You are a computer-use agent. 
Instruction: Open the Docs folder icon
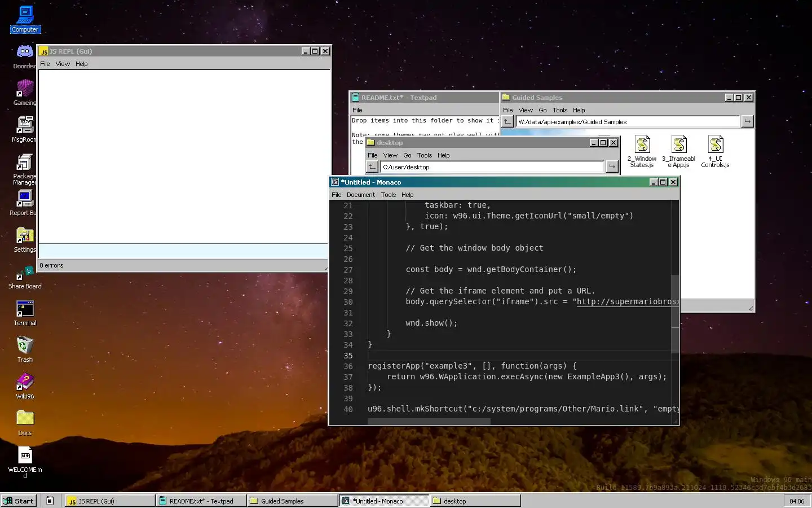click(25, 423)
